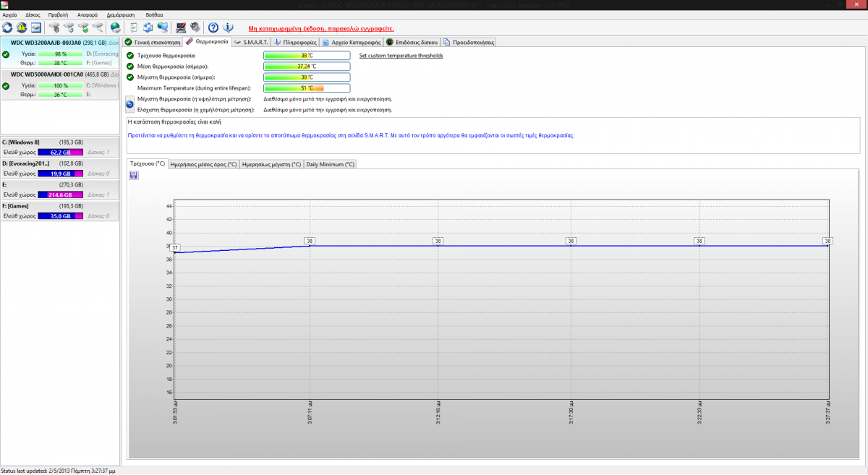Show the Daily Minimum (°C) graph tab
868x475 pixels.
(330, 164)
